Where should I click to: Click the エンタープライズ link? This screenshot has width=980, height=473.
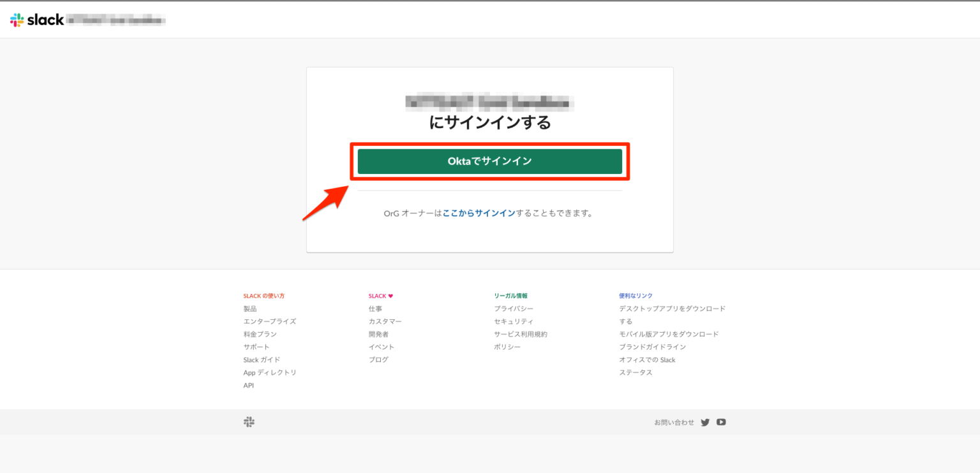270,321
